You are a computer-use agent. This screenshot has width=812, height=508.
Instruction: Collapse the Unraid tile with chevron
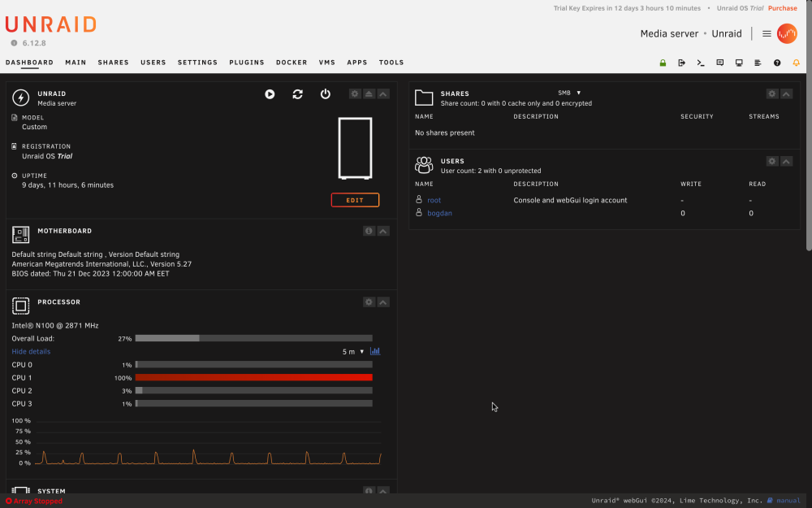[383, 93]
